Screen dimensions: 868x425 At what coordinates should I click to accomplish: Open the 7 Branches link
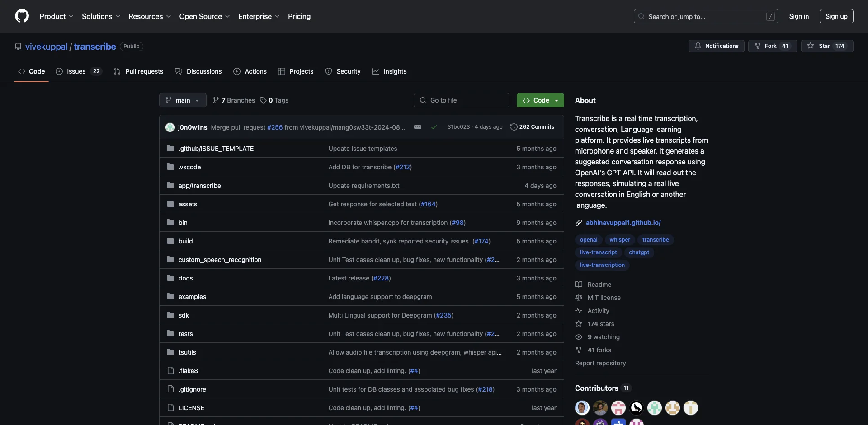pyautogui.click(x=234, y=100)
